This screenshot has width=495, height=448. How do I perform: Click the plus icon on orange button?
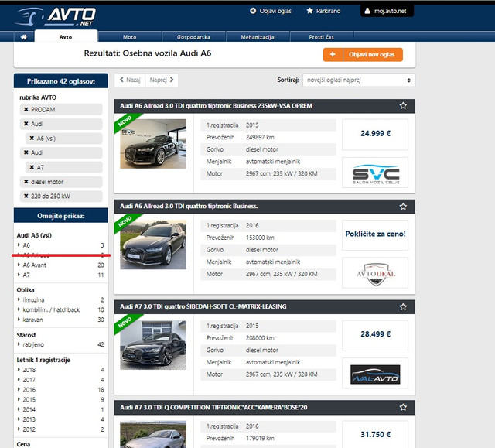(x=333, y=54)
